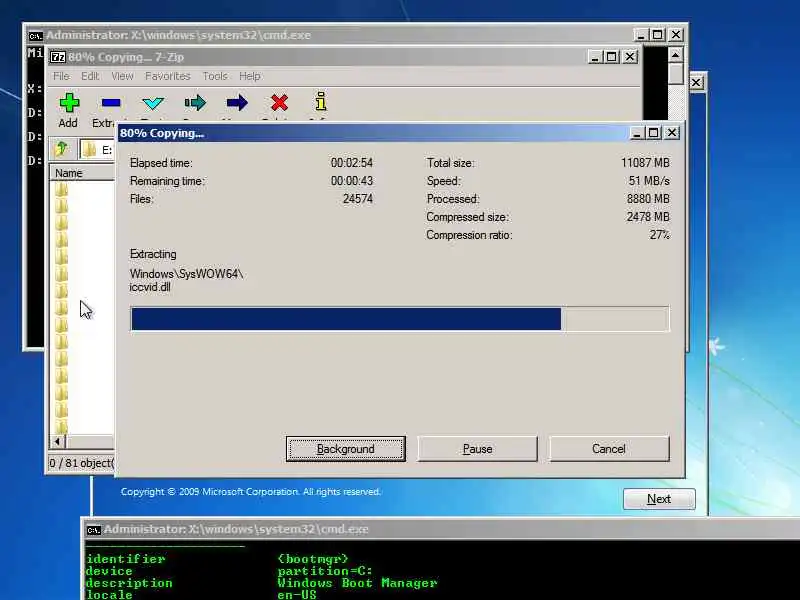
Task: Click the first folder in the 7-Zip list
Action: (x=61, y=190)
